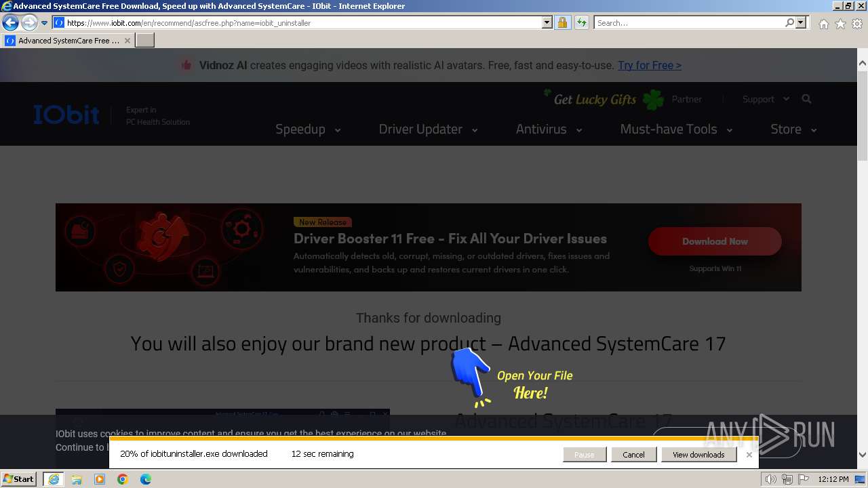This screenshot has height=488, width=868.
Task: Click the security lock icon
Action: pyautogui.click(x=562, y=22)
